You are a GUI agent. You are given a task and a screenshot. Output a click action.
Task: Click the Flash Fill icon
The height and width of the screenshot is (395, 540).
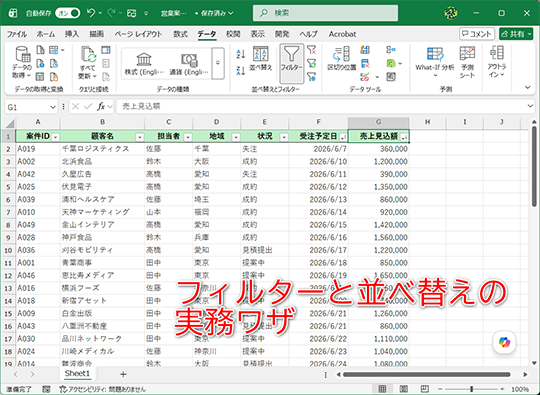tap(365, 50)
